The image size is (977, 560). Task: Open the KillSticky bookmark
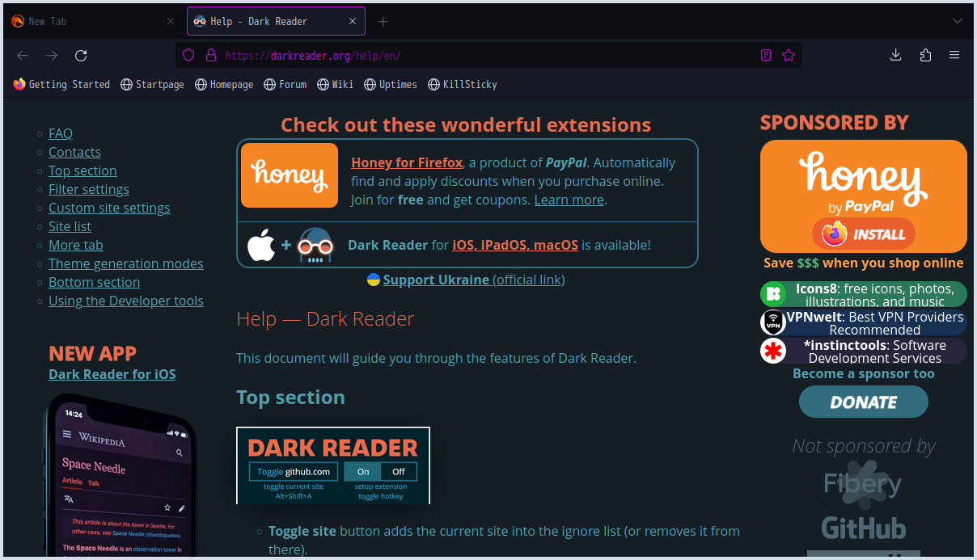tap(463, 84)
